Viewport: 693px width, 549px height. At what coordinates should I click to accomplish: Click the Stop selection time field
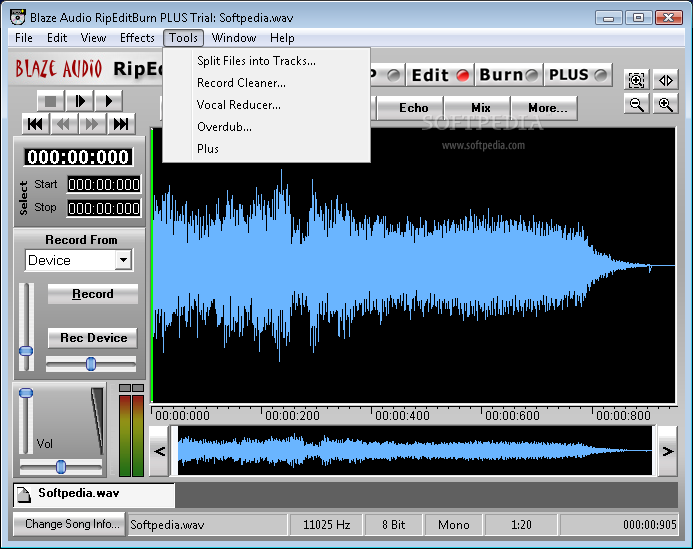click(104, 208)
